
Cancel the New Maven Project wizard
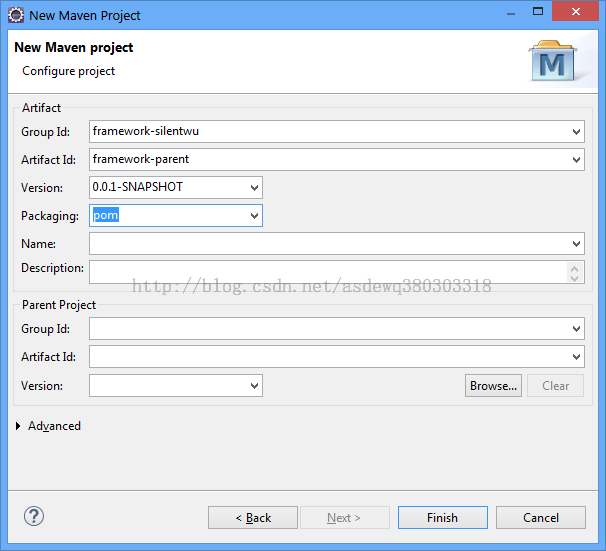pos(541,518)
